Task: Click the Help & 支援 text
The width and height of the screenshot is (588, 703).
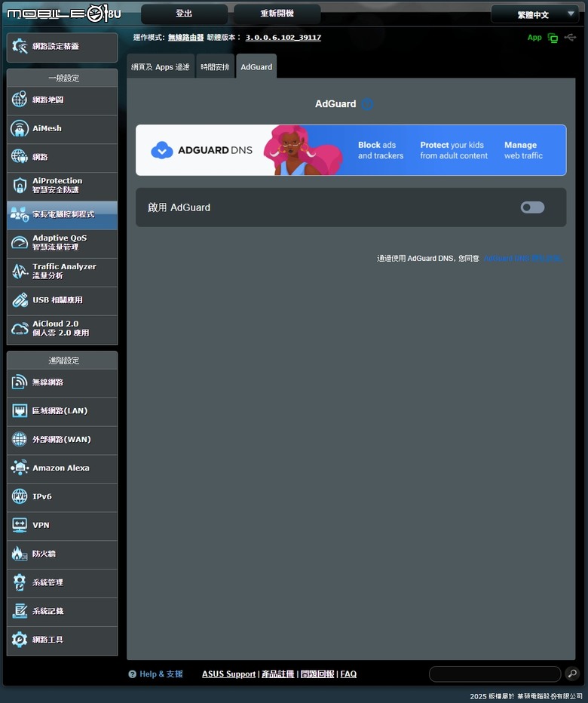Action: click(x=161, y=674)
